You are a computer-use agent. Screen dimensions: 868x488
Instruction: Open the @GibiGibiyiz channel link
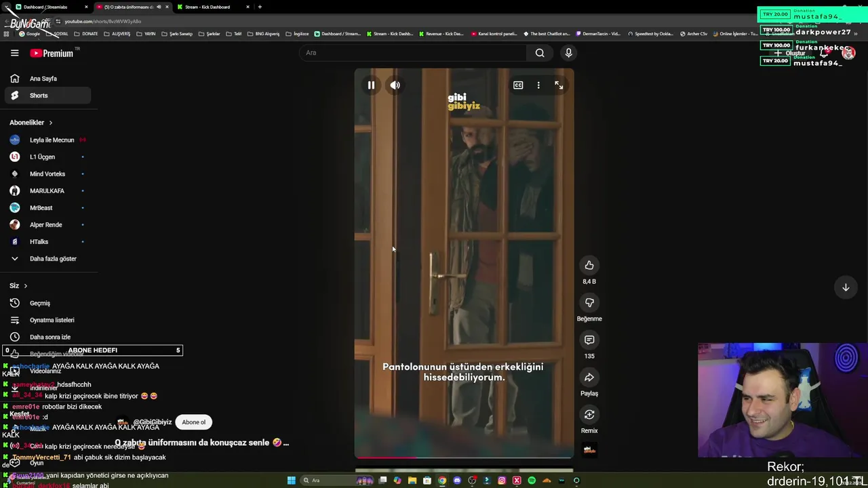point(153,422)
